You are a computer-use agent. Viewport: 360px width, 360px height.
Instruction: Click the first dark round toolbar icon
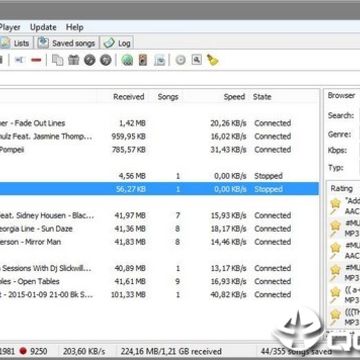(x=90, y=60)
